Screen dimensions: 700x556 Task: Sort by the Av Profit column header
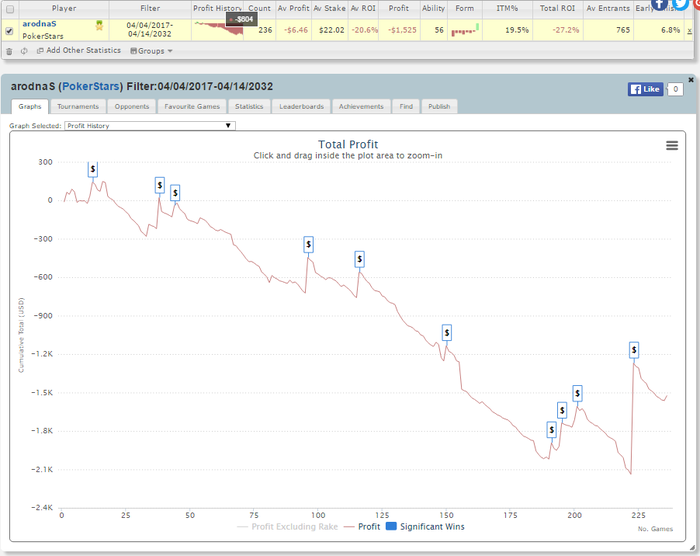[x=293, y=8]
